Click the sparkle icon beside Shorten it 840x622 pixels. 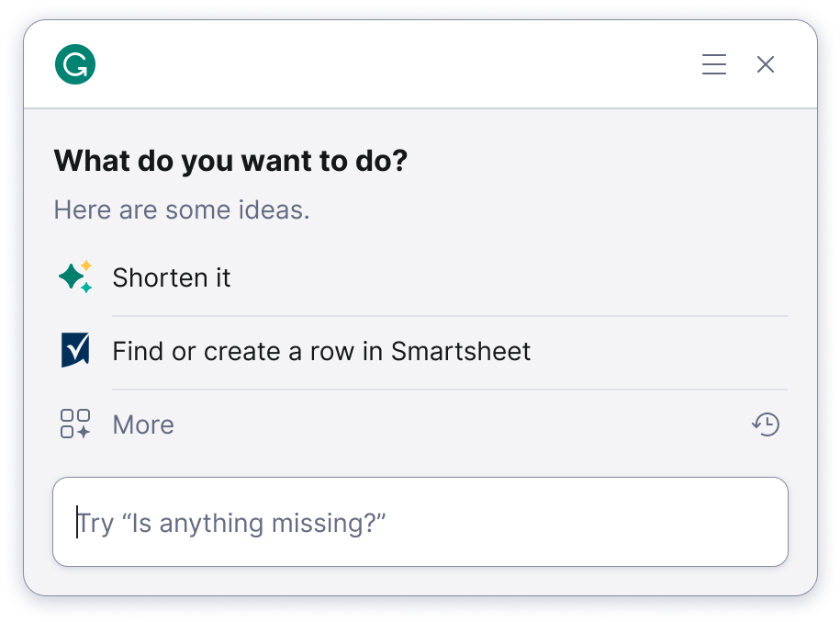[75, 277]
